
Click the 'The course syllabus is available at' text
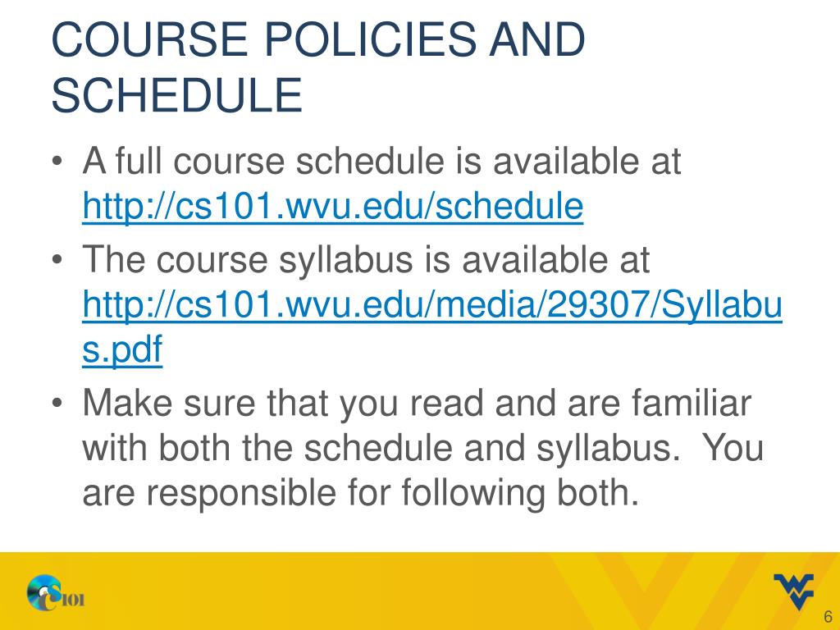(x=366, y=260)
